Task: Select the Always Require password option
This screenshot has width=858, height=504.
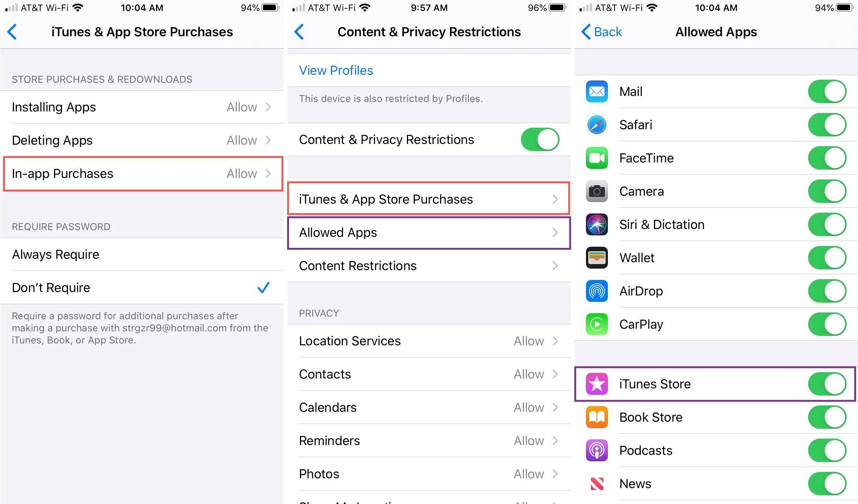Action: click(x=142, y=254)
